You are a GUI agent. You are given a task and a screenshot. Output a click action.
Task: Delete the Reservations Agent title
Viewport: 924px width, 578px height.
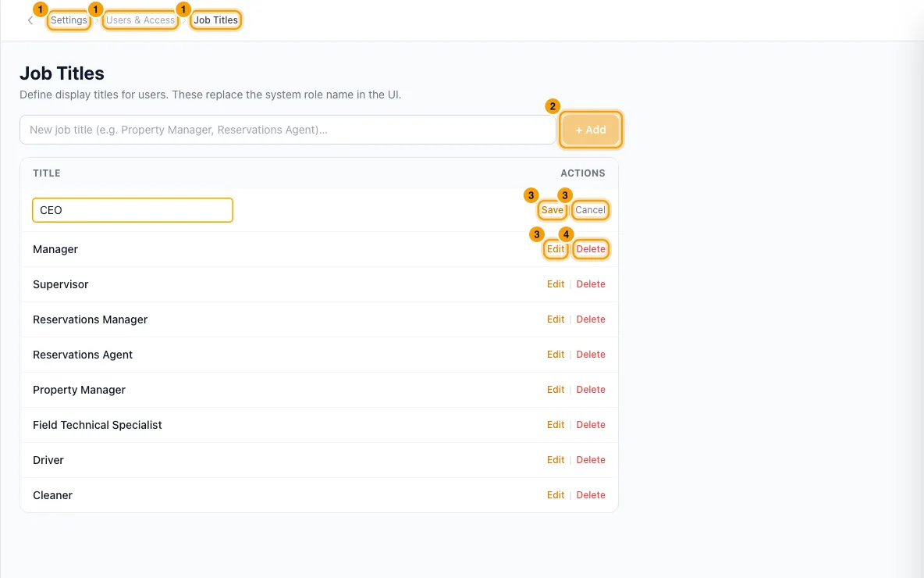point(591,355)
